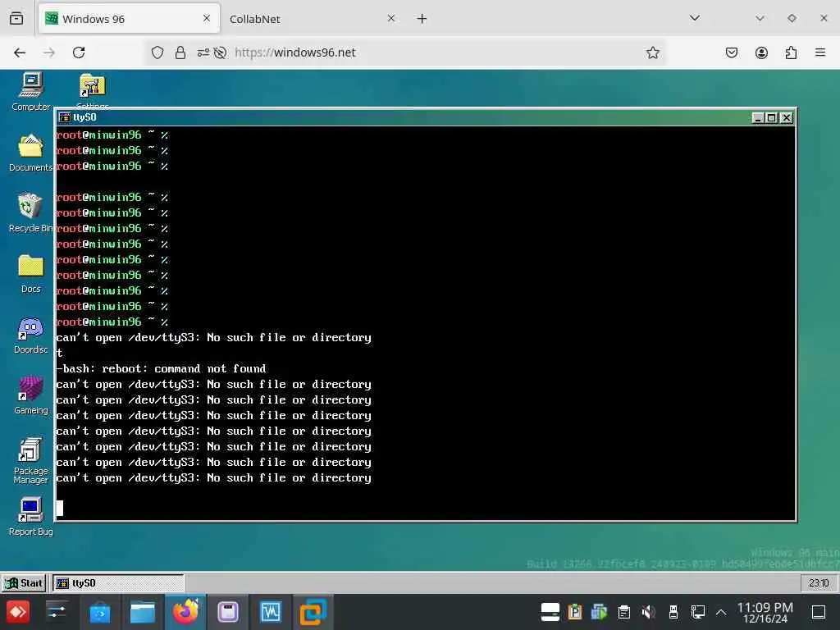
Task: Open the red launcher icon in host taskbar
Action: (x=18, y=611)
